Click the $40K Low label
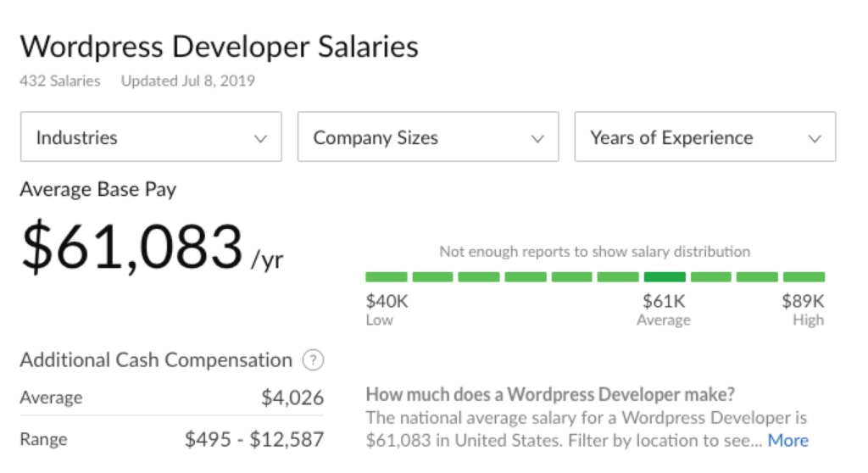The width and height of the screenshot is (868, 473). [x=387, y=309]
